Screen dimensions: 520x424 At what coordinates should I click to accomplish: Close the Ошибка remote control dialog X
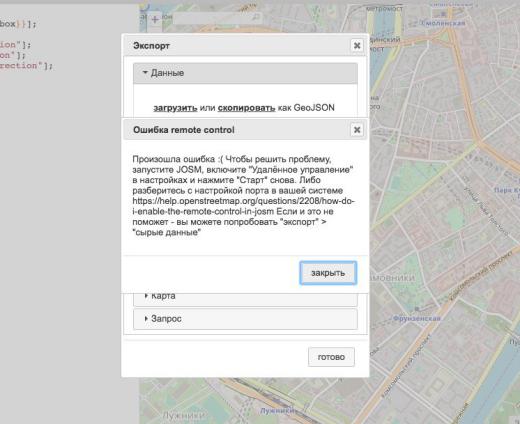[x=357, y=130]
